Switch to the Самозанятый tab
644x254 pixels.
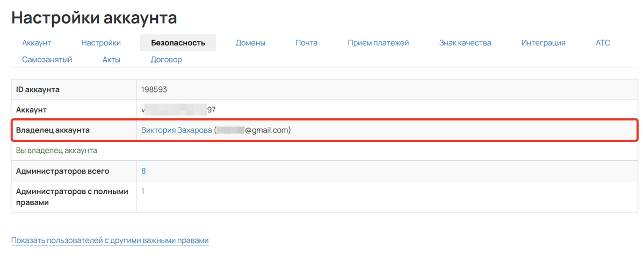[47, 60]
